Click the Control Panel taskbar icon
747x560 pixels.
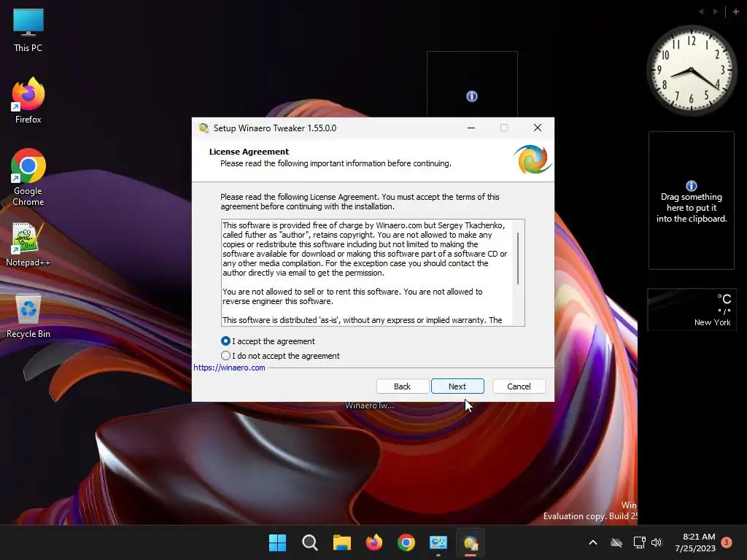[438, 542]
